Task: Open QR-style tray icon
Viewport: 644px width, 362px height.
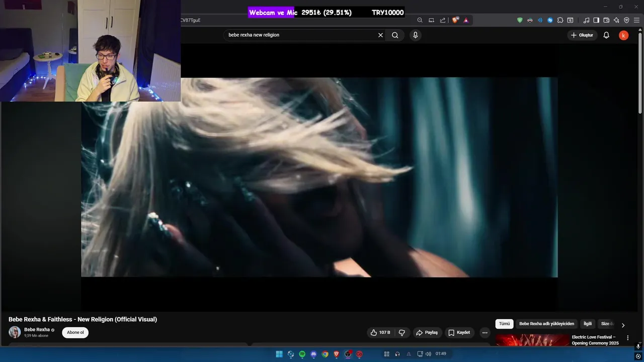Action: (386, 354)
